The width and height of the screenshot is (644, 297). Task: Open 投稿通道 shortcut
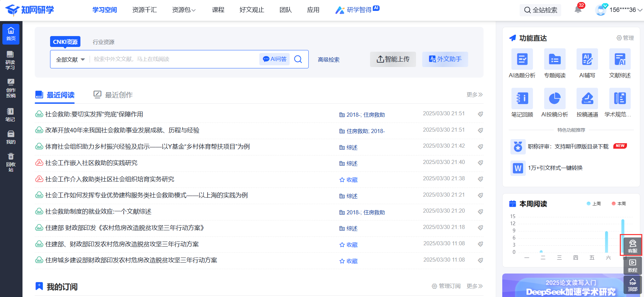(x=587, y=103)
